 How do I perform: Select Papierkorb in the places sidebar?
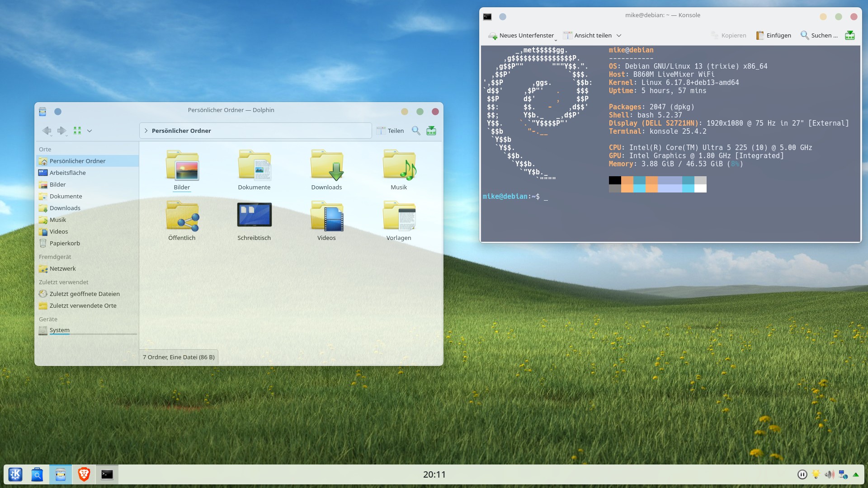pyautogui.click(x=65, y=243)
